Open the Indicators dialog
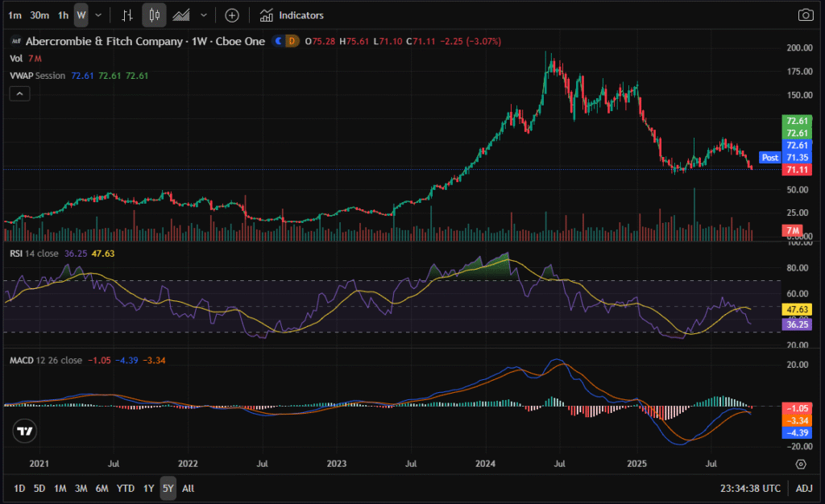825x504 pixels. click(292, 15)
